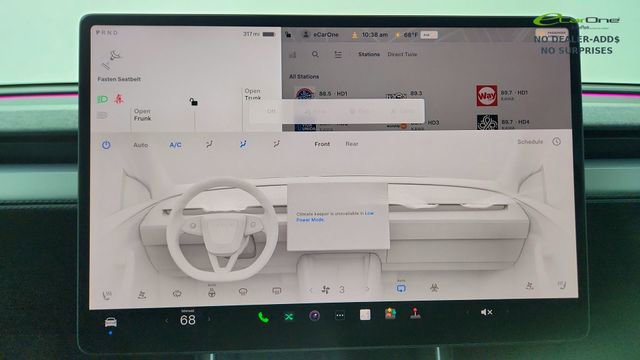This screenshot has height=360, width=640.
Task: Open the radio media source icon
Action: click(x=293, y=54)
